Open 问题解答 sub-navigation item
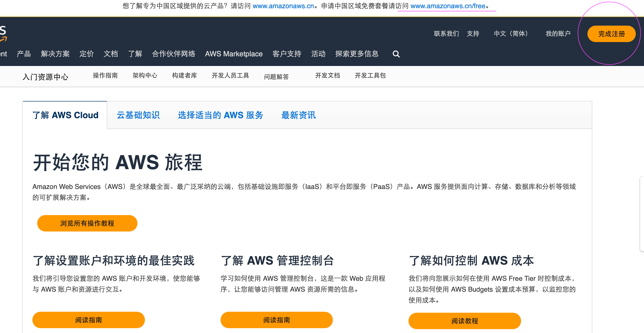 pyautogui.click(x=276, y=77)
